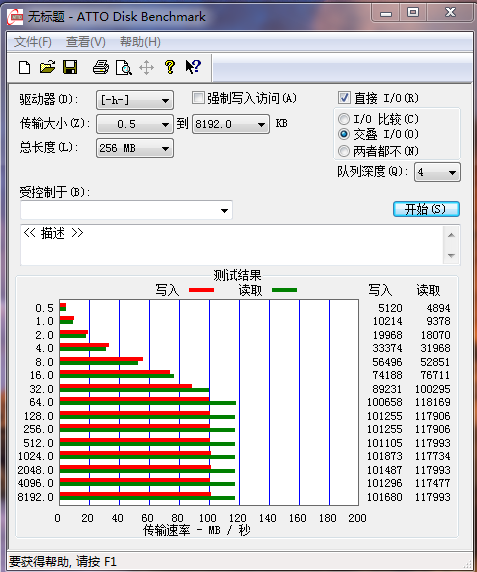Viewport: 477px width, 572px height.
Task: Close the ATTO Disk Benchmark window
Action: 451,13
